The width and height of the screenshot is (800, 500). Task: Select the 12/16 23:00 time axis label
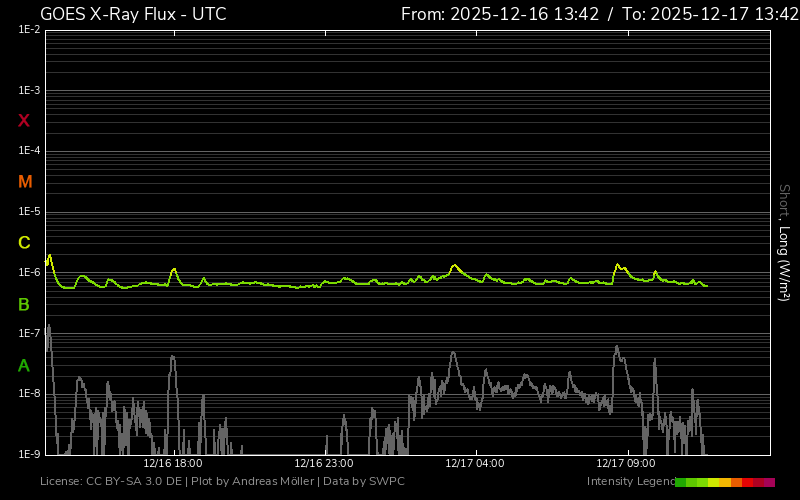pos(323,464)
